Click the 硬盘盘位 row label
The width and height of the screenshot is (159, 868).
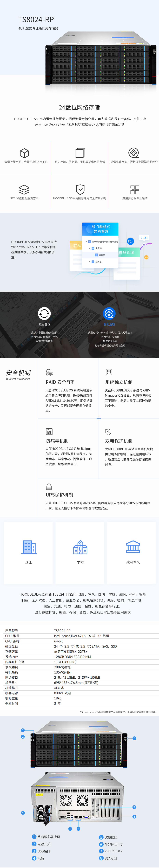pos(12,646)
